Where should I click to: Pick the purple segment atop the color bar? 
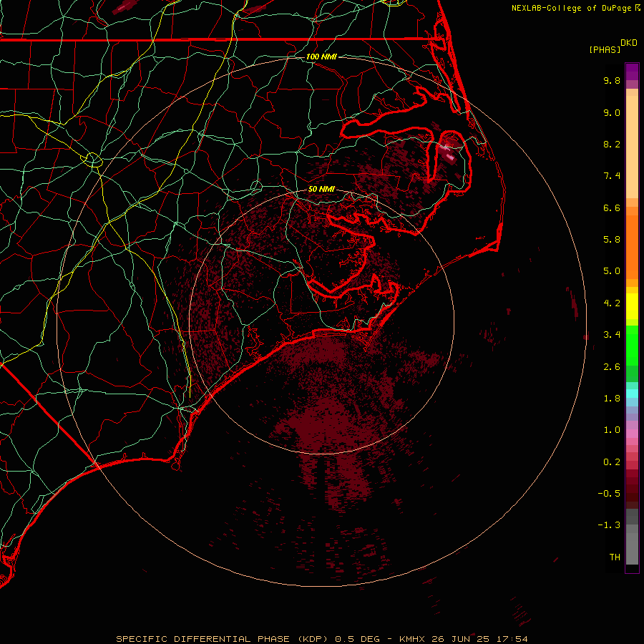point(632,72)
